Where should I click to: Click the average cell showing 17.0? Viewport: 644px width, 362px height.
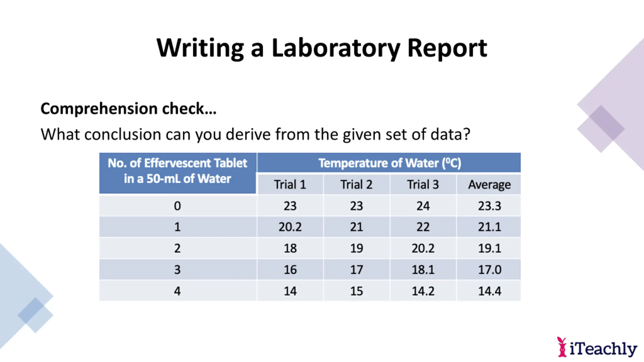[489, 270]
